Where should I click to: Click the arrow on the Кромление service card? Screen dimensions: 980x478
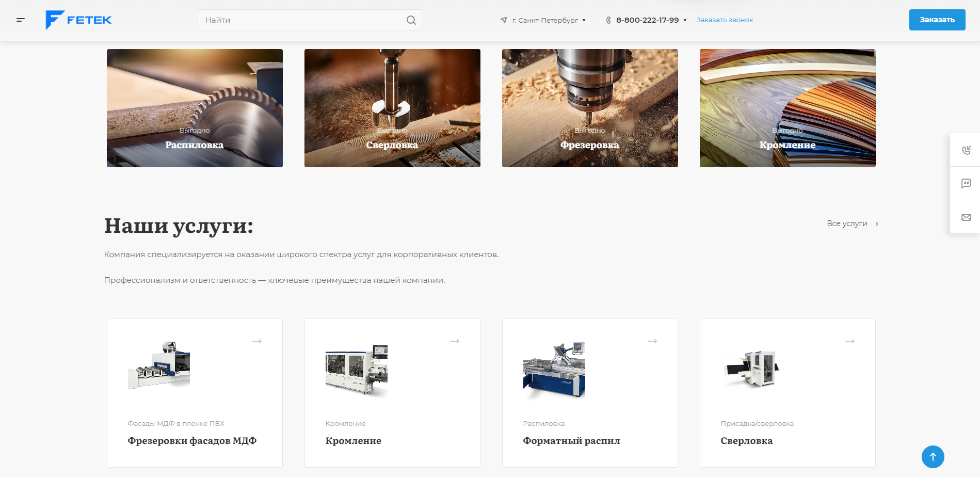(455, 341)
